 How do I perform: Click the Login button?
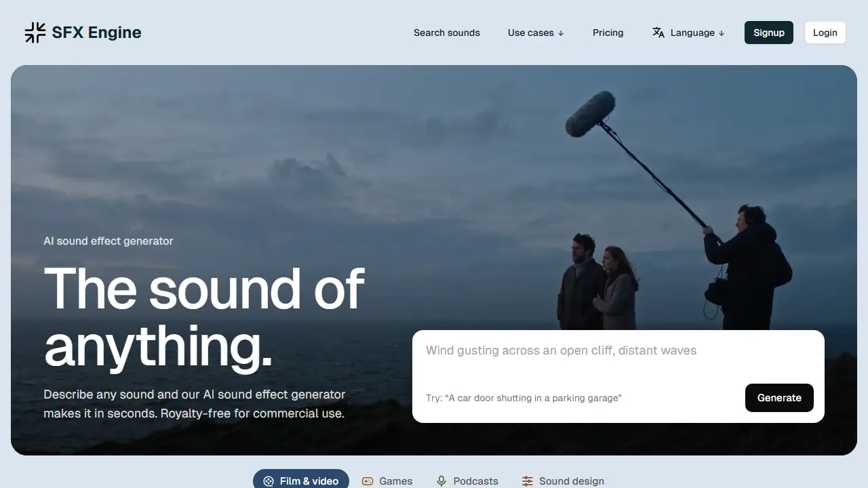825,33
